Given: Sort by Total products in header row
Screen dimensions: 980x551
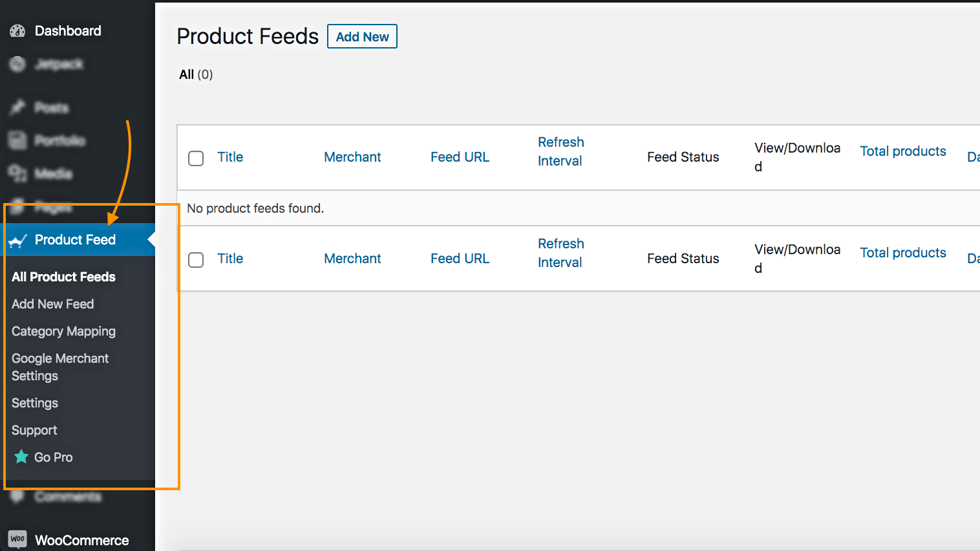Looking at the screenshot, I should (x=902, y=151).
